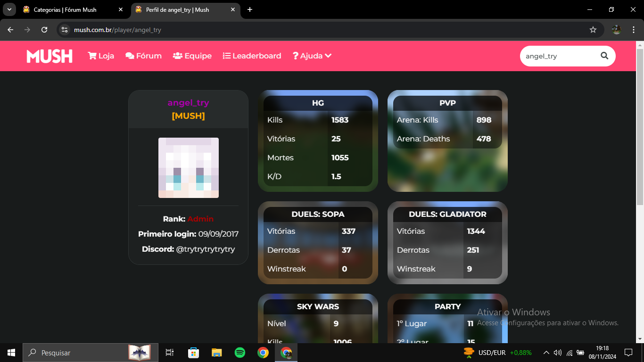Click the Primeiro login date 09/09/2017
This screenshot has height=362, width=644.
(218, 234)
